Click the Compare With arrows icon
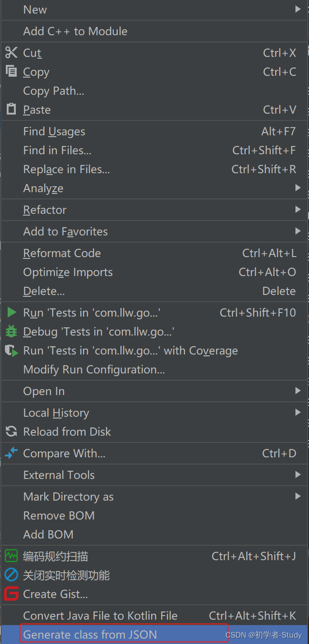The height and width of the screenshot is (644, 309). tap(11, 453)
